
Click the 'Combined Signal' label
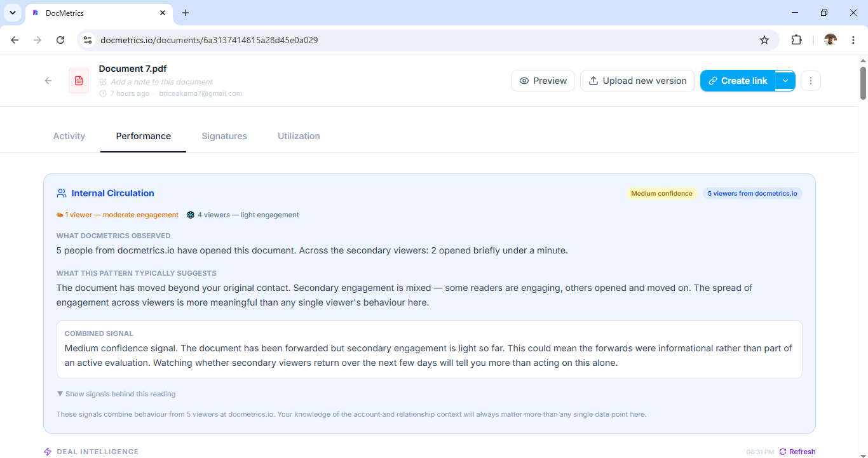[99, 333]
